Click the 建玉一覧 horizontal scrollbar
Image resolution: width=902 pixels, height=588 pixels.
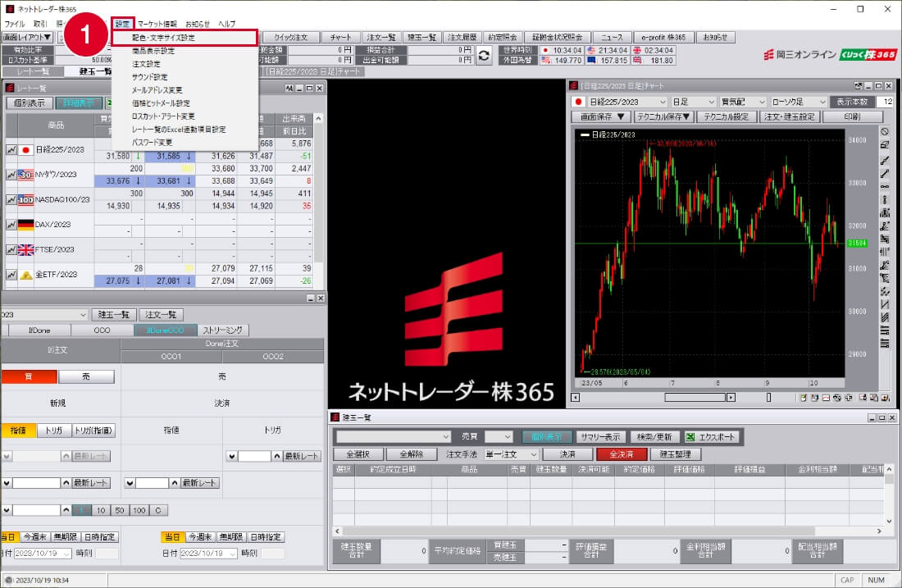(579, 531)
